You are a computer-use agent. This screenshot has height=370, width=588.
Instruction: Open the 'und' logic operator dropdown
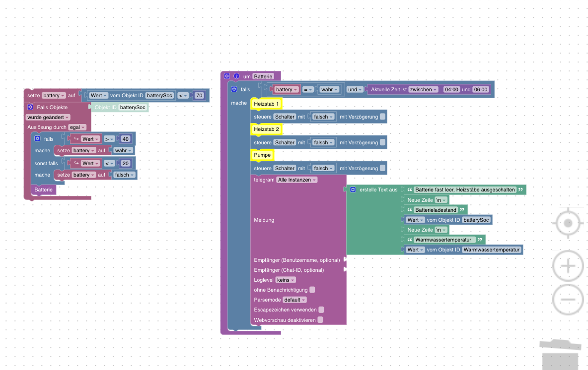355,89
